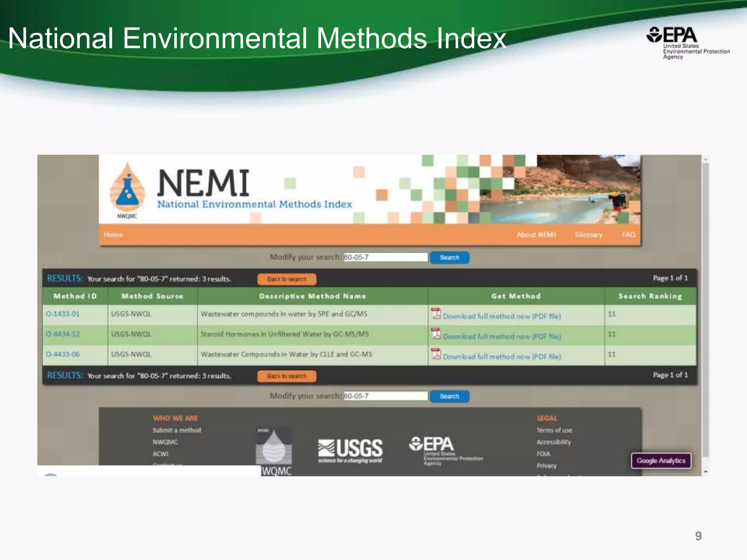
Task: Open PDF icon for method O-4433-06
Action: (x=436, y=353)
